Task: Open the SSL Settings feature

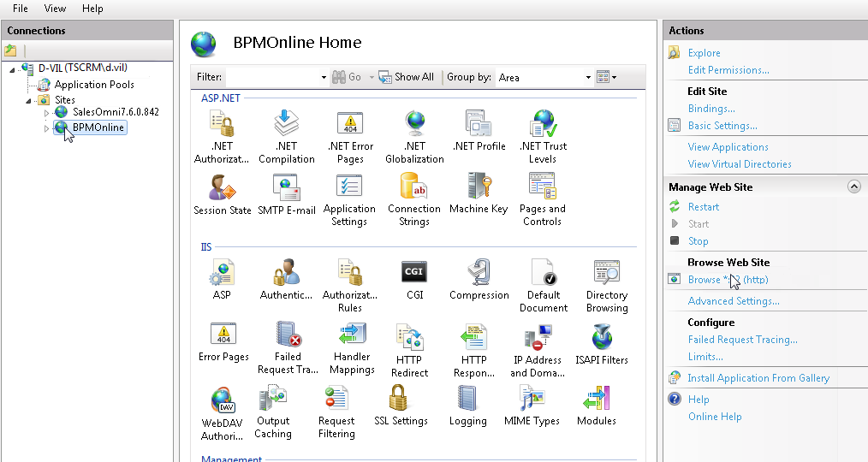Action: tap(401, 406)
